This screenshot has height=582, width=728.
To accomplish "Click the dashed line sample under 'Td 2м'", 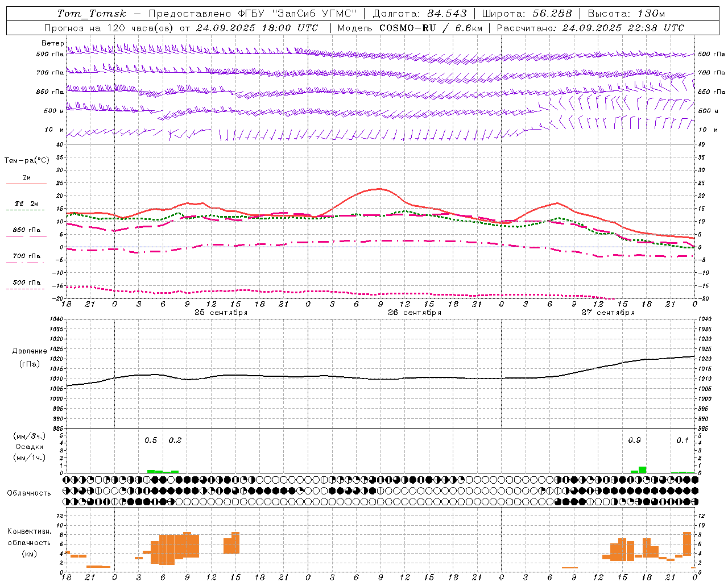I will 26,210.
